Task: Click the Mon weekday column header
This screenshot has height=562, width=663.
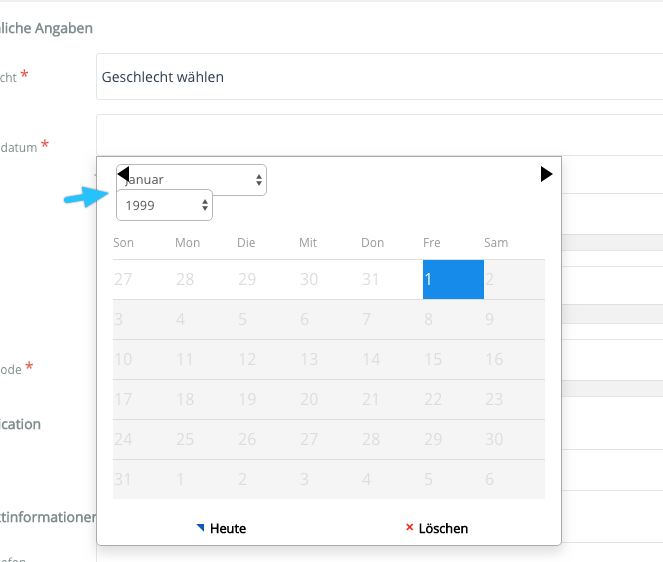Action: [x=187, y=243]
